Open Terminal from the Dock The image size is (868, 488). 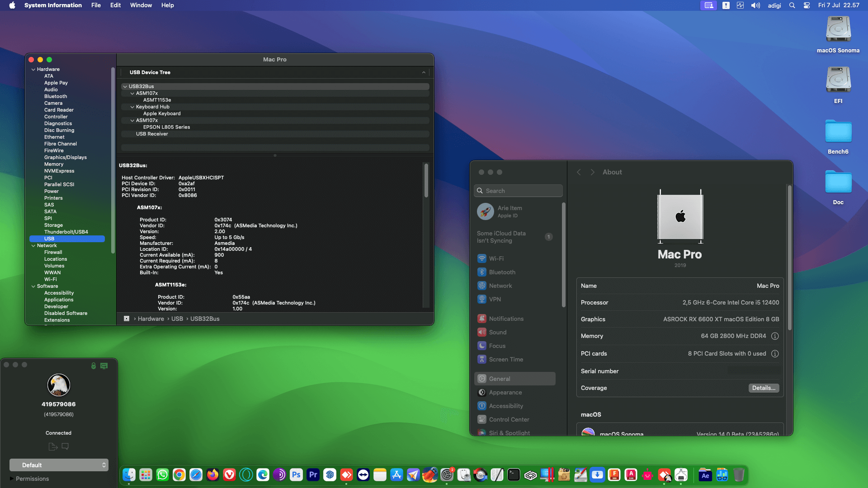[514, 475]
